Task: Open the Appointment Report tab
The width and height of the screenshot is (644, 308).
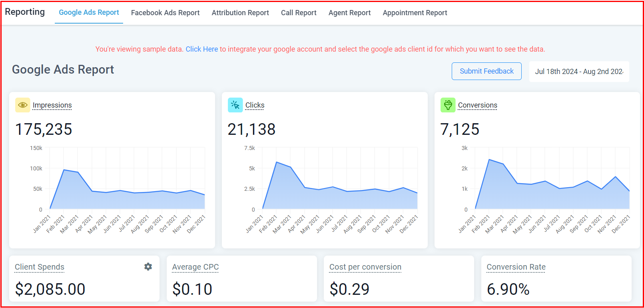Action: click(415, 13)
